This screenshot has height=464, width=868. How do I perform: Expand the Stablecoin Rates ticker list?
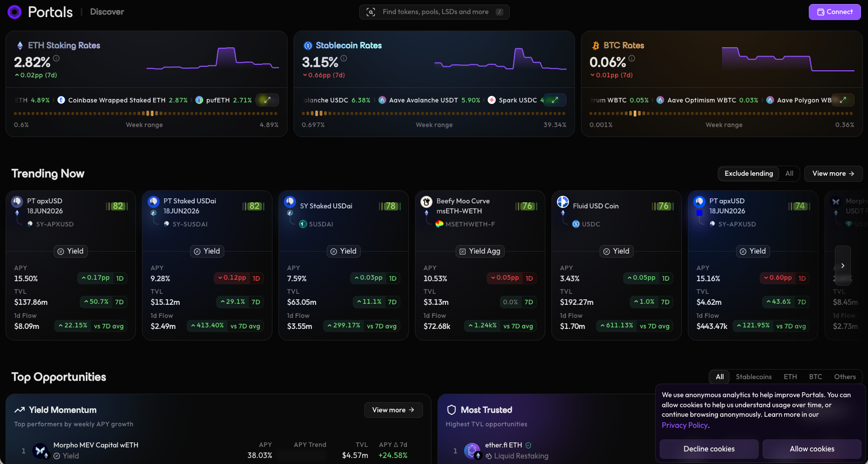click(555, 100)
